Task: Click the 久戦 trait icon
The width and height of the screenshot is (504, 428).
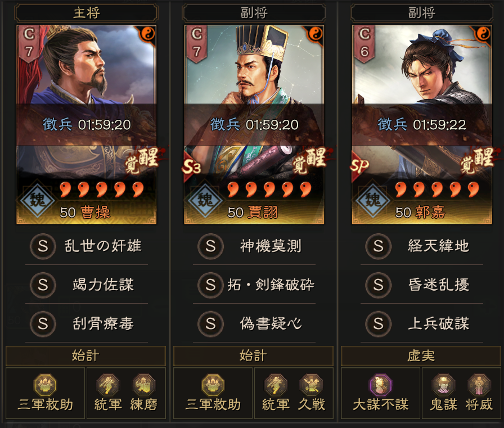Action: tap(312, 385)
